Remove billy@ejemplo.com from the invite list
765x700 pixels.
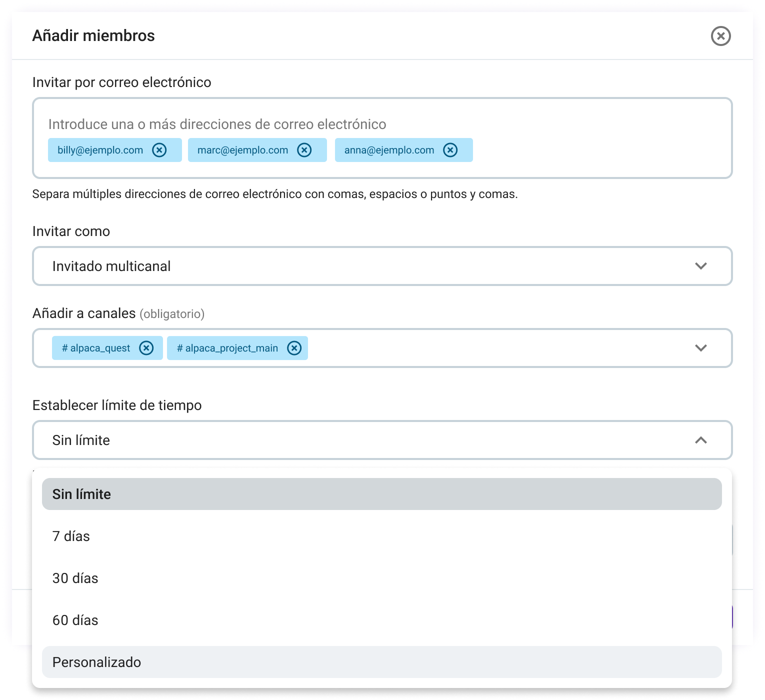[x=160, y=150]
